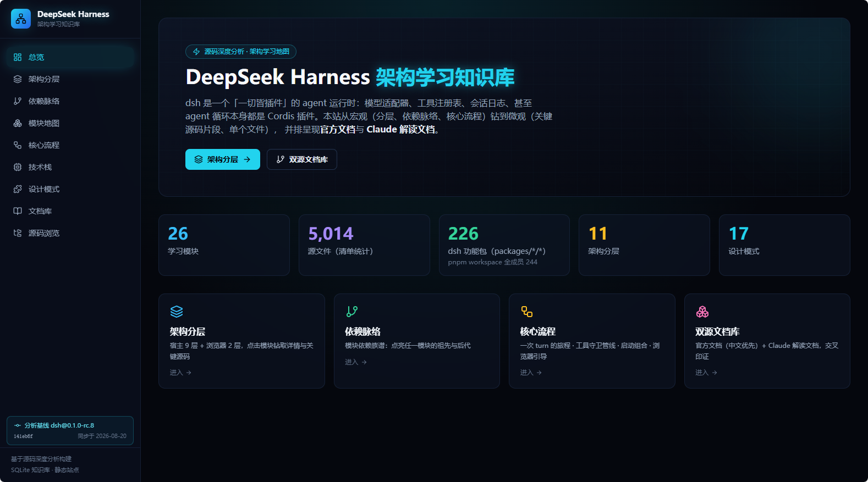Click 进入 on the 双源文档库 card
This screenshot has height=482, width=868.
[x=706, y=373]
